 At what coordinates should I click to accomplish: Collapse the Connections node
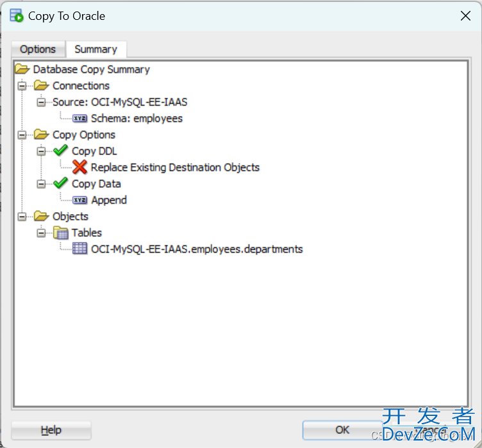(x=22, y=86)
